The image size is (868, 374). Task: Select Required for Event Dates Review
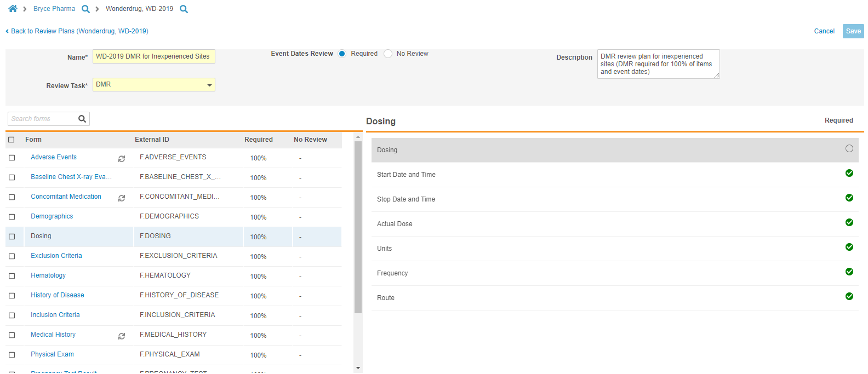click(x=342, y=54)
